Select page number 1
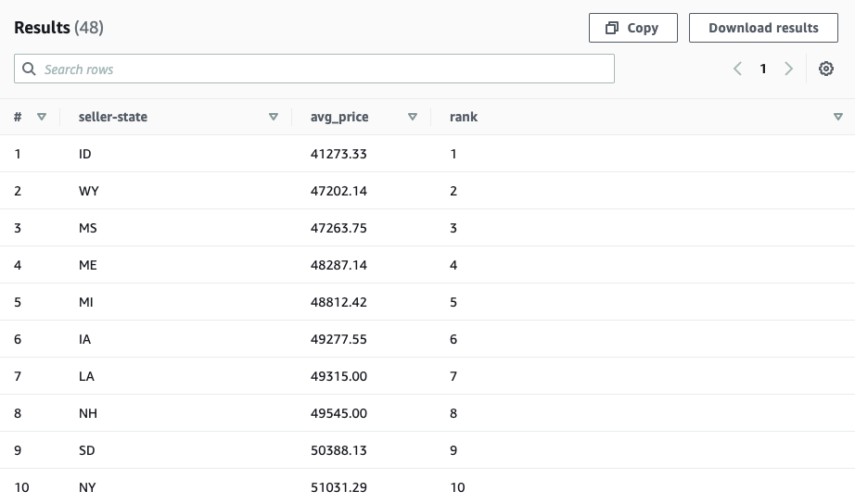This screenshot has width=855, height=504. (763, 69)
